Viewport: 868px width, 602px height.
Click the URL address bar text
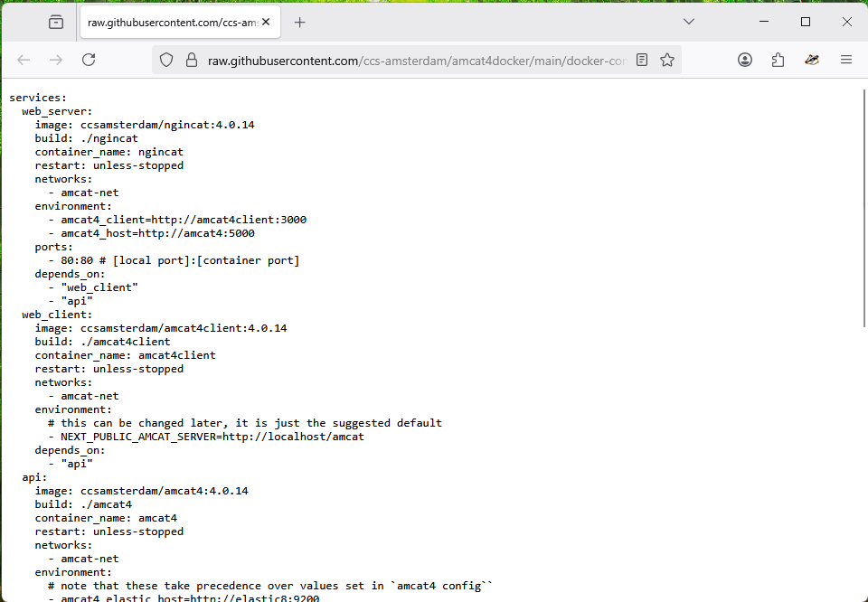click(416, 61)
